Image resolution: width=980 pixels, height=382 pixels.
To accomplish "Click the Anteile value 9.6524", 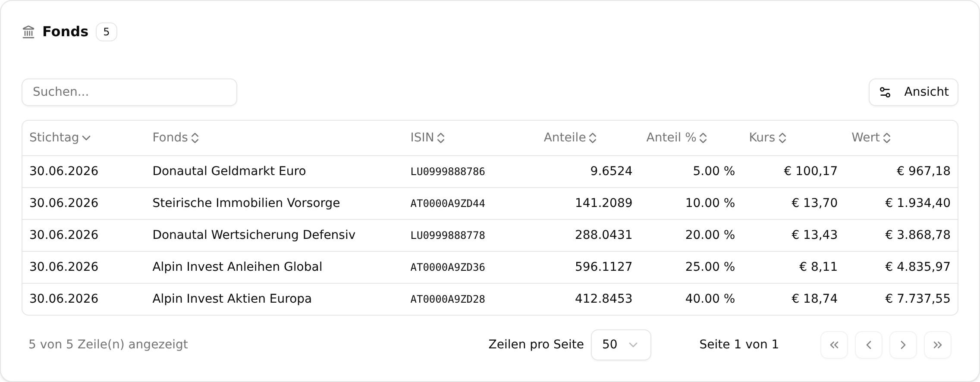I will (x=611, y=171).
